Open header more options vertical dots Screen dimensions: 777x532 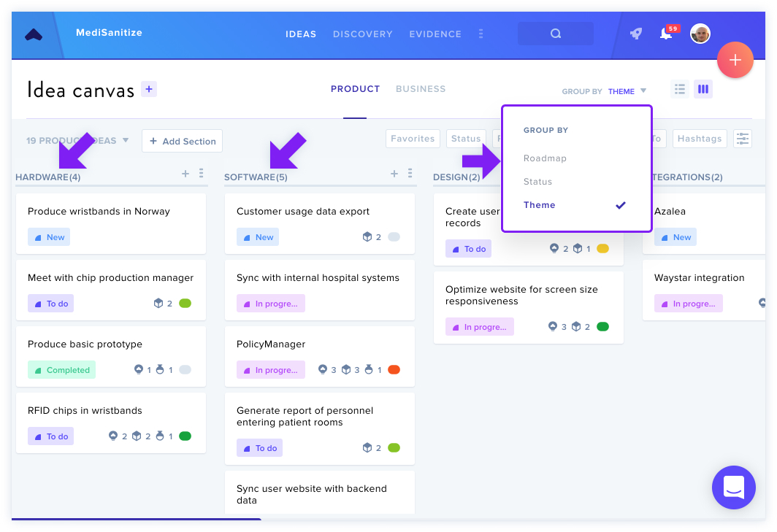coord(481,34)
